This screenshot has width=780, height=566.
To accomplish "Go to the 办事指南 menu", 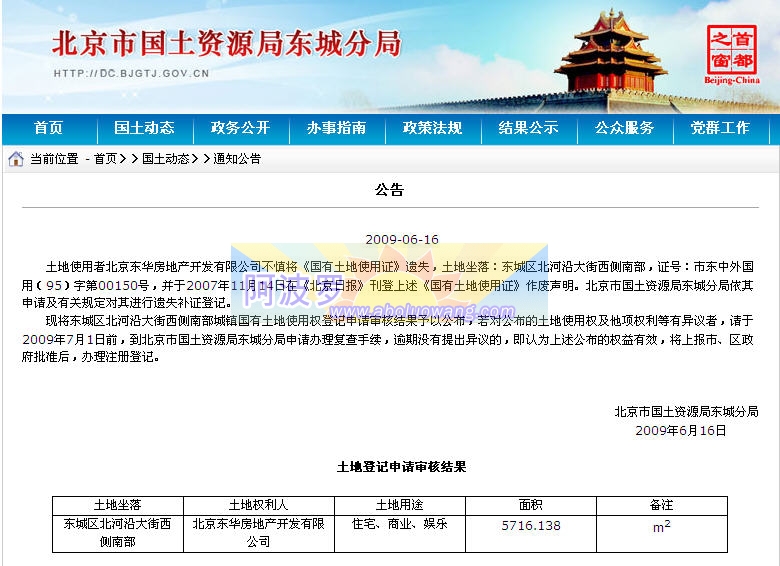I will pos(336,128).
